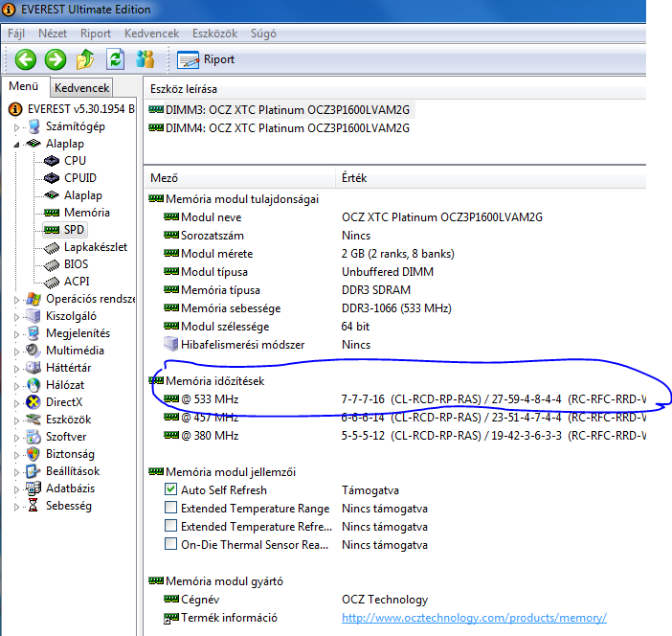The height and width of the screenshot is (636, 672).
Task: Click the Szoftver disc icon
Action: pos(34,437)
